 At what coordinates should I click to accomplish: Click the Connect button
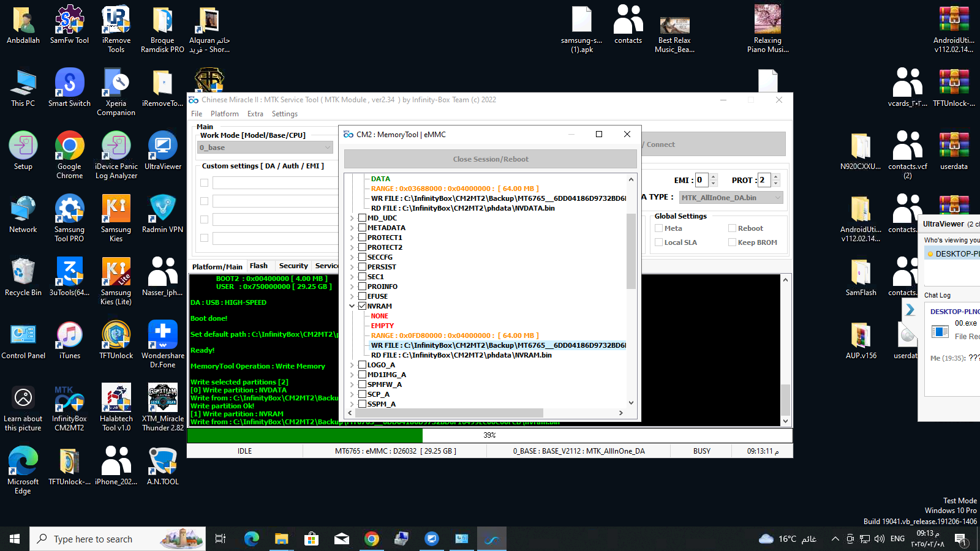pos(714,144)
